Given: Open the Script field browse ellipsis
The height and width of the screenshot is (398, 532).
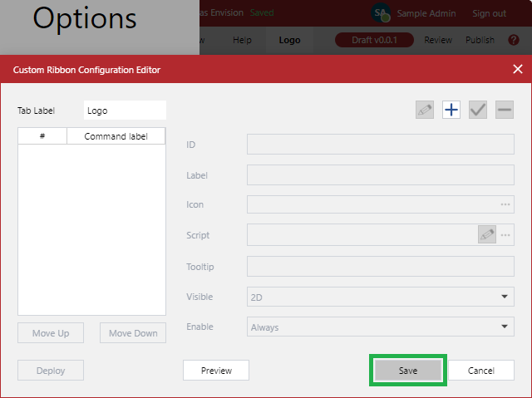Looking at the screenshot, I should pos(505,235).
